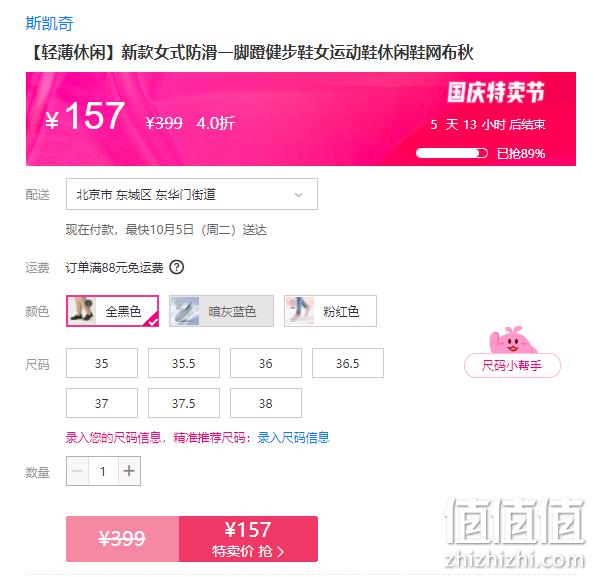Pick size 37
Viewport: 594px width, 577px height.
click(102, 403)
